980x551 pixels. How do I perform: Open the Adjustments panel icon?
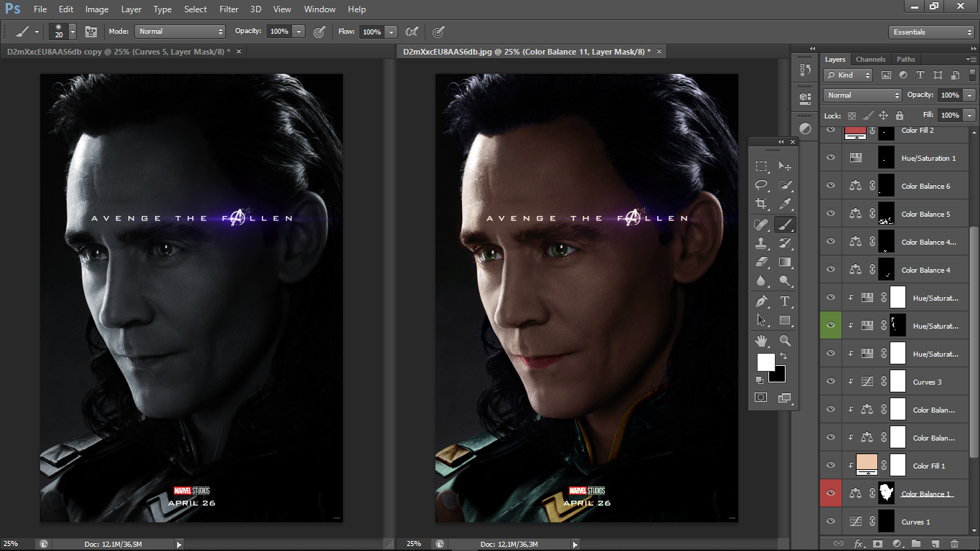point(805,129)
